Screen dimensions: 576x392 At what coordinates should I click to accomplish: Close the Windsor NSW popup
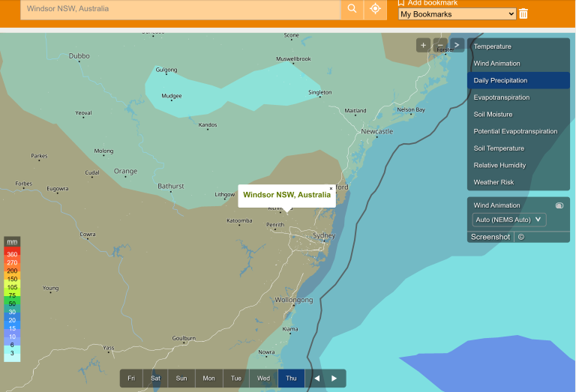point(331,189)
